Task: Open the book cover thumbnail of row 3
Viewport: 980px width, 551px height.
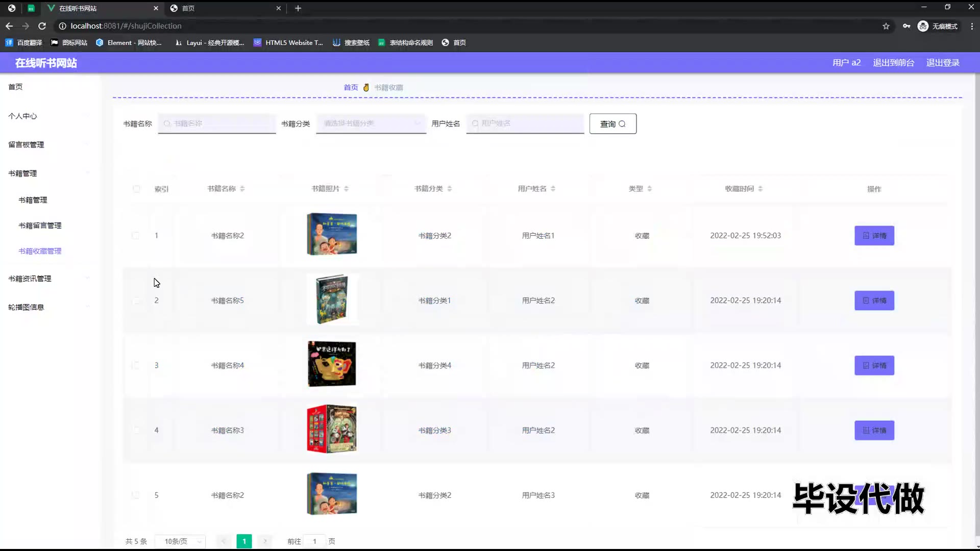Action: click(x=332, y=364)
